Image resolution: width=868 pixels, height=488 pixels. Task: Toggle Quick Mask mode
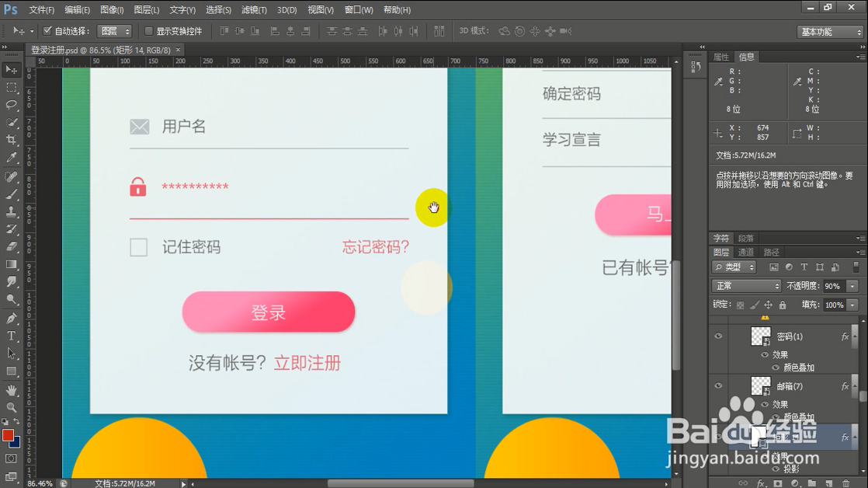point(11,458)
